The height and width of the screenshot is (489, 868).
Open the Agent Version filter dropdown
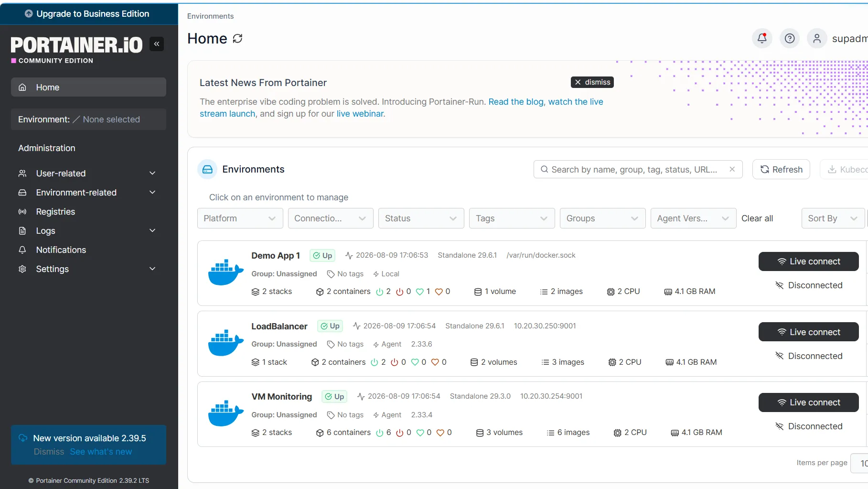(x=694, y=218)
